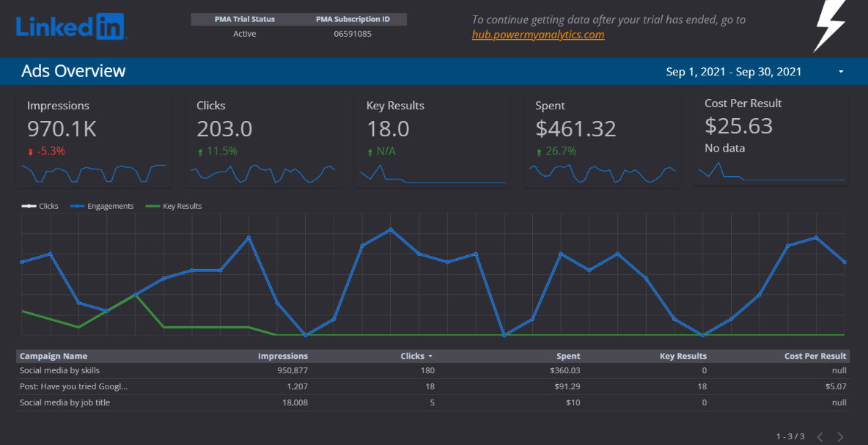Toggle the Key Results legend series
The height and width of the screenshot is (445, 868).
[174, 206]
